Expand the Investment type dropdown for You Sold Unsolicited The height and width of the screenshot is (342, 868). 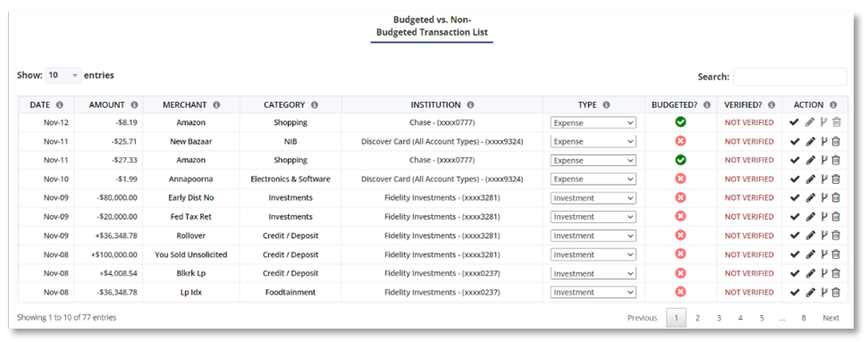(x=594, y=254)
